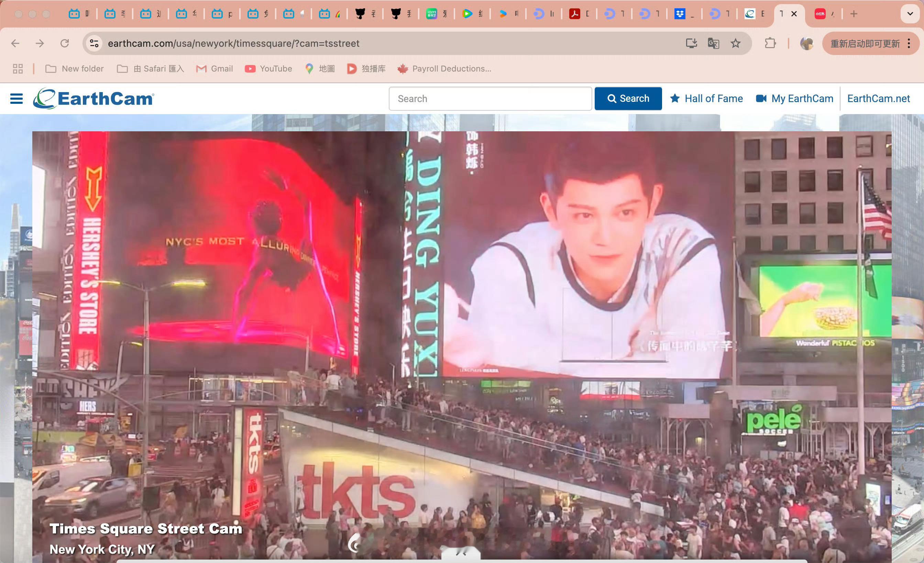Expand the camera panel arrow at video bottom

tap(461, 553)
